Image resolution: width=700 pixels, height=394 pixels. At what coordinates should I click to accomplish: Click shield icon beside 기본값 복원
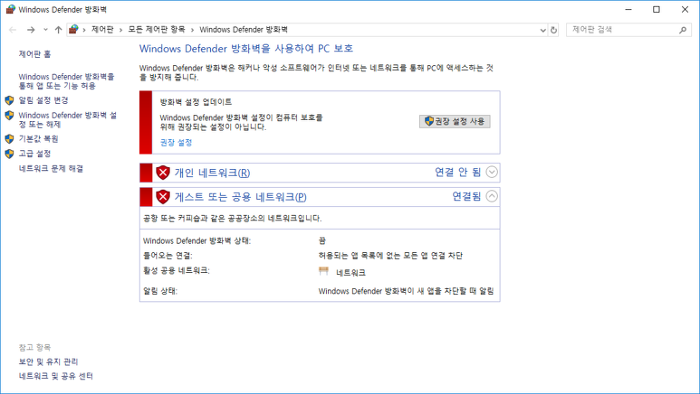coord(9,139)
